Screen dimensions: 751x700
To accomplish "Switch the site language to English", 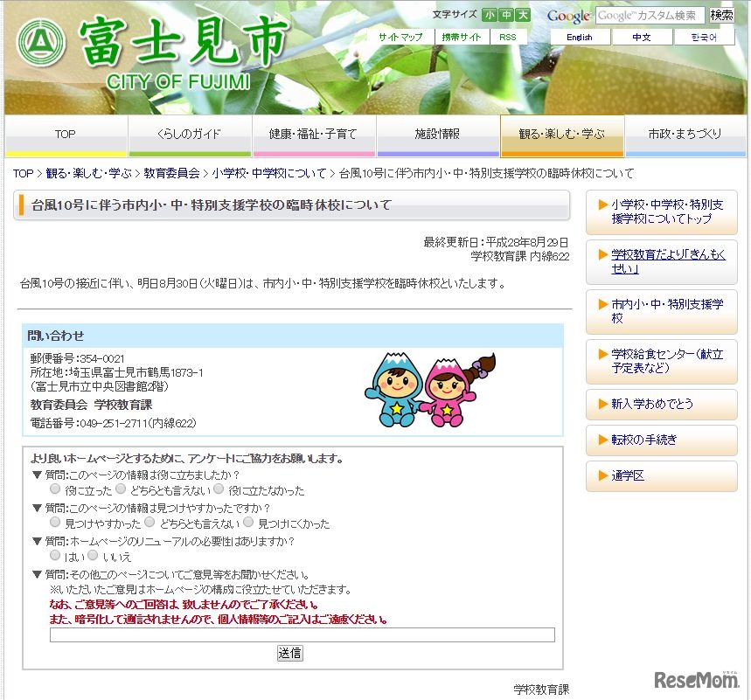I will pos(580,37).
